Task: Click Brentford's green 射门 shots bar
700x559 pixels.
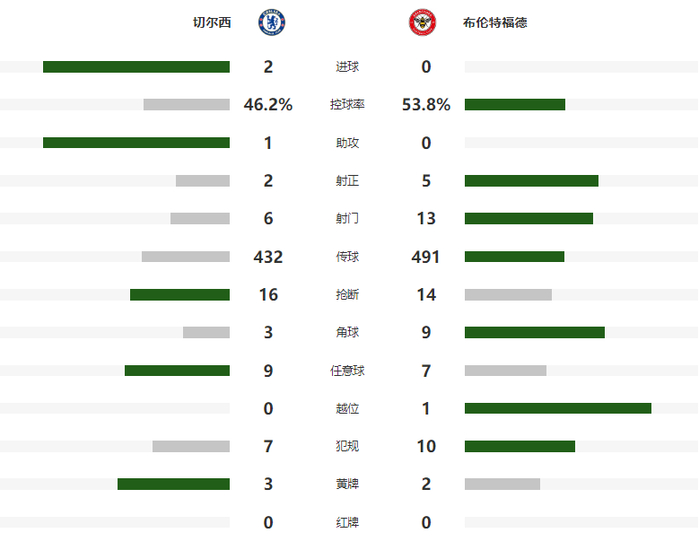Action: point(529,219)
